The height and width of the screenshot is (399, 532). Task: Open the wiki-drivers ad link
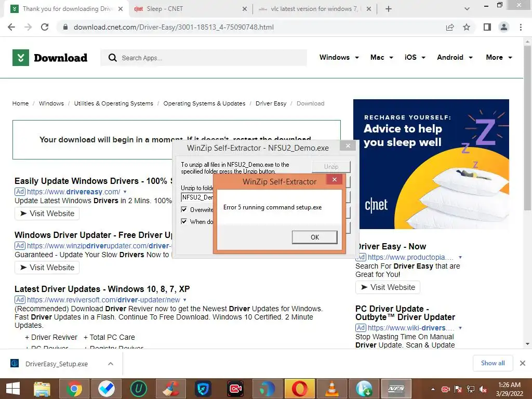410,328
